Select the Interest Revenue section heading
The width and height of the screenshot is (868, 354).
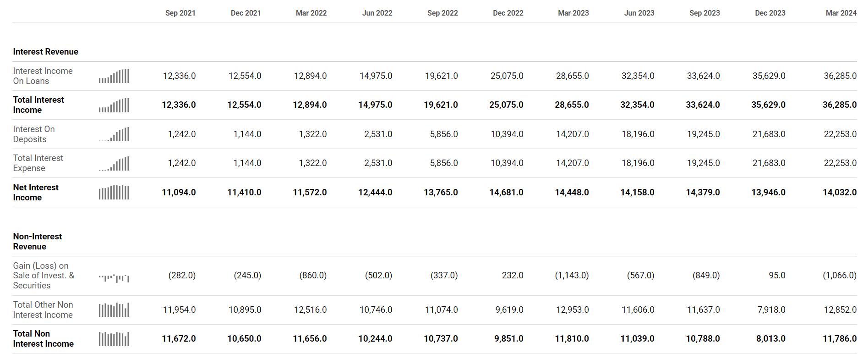45,52
